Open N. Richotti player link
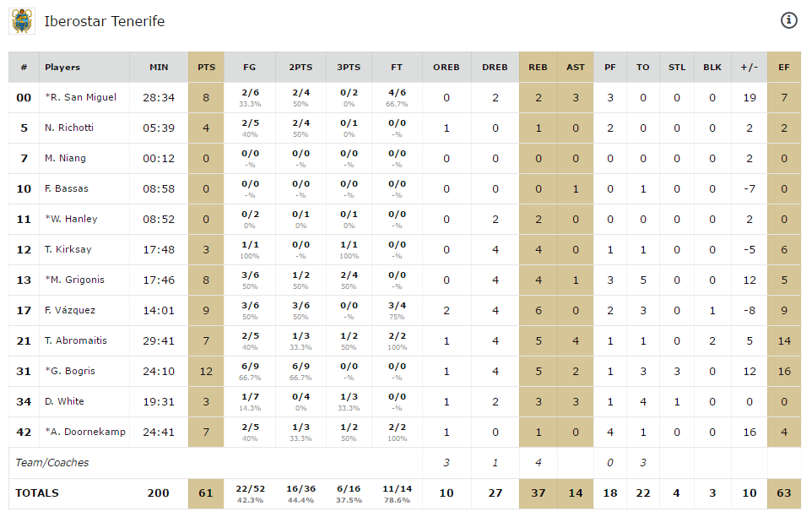The width and height of the screenshot is (812, 517). pyautogui.click(x=69, y=128)
